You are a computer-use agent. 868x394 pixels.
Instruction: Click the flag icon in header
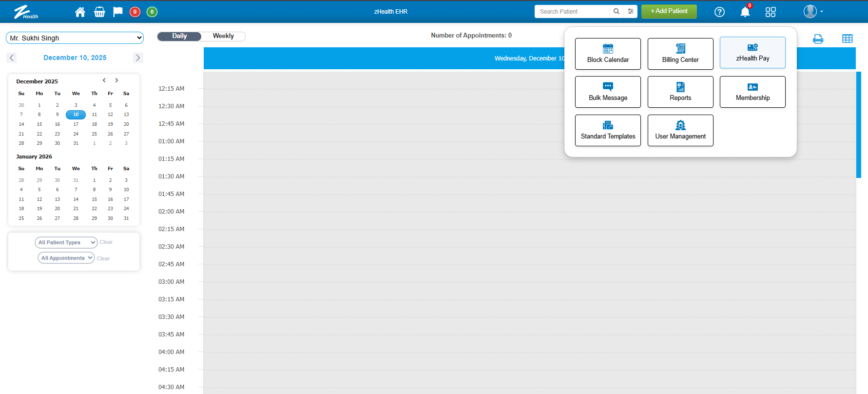[118, 12]
